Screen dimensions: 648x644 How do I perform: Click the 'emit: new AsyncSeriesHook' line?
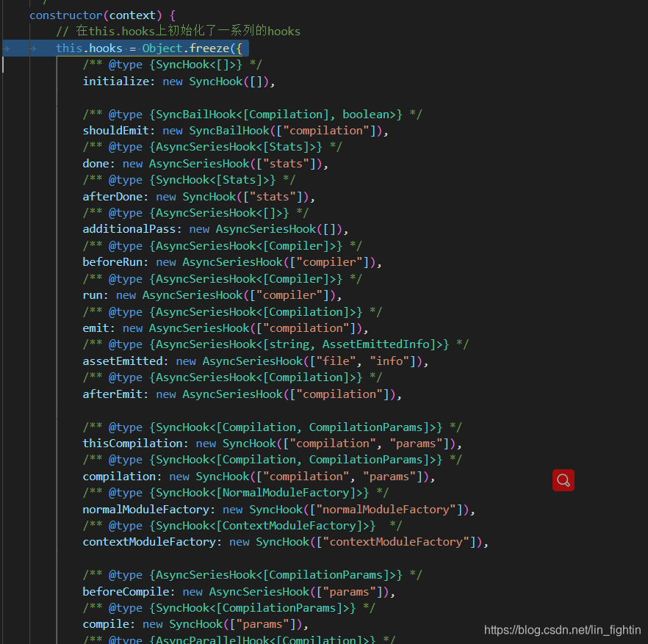(226, 328)
